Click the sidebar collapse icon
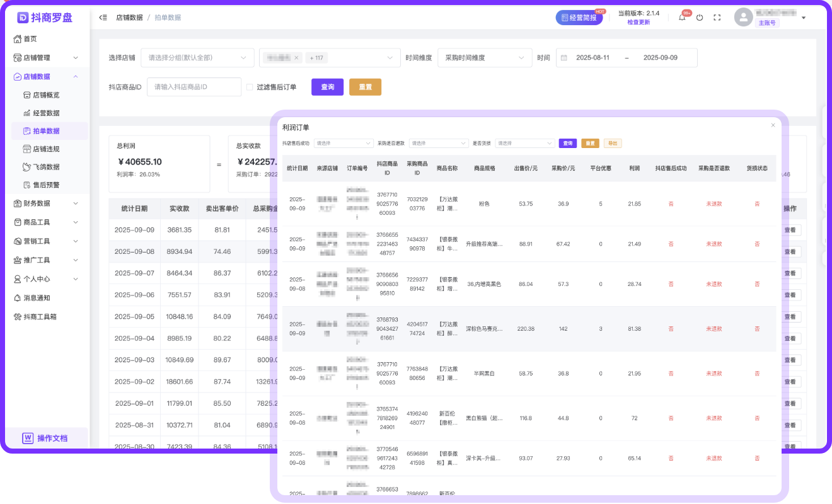Viewport: 832px width, 504px height. (103, 18)
